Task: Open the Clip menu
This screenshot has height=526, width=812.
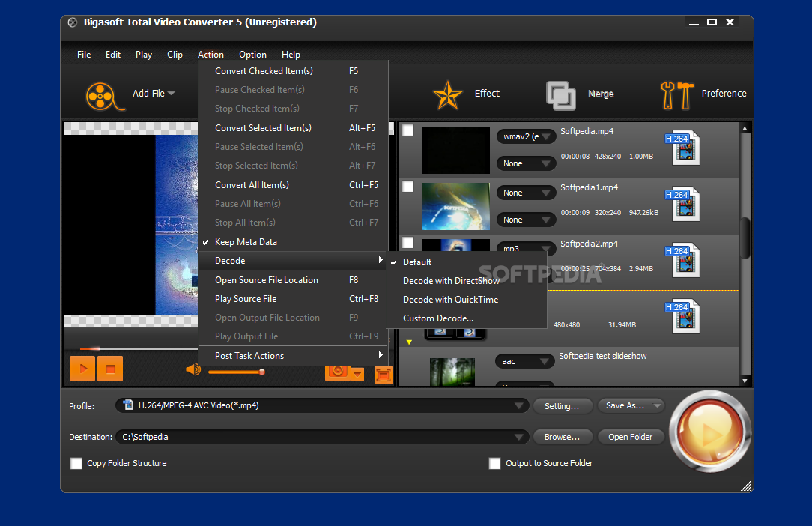Action: [175, 55]
